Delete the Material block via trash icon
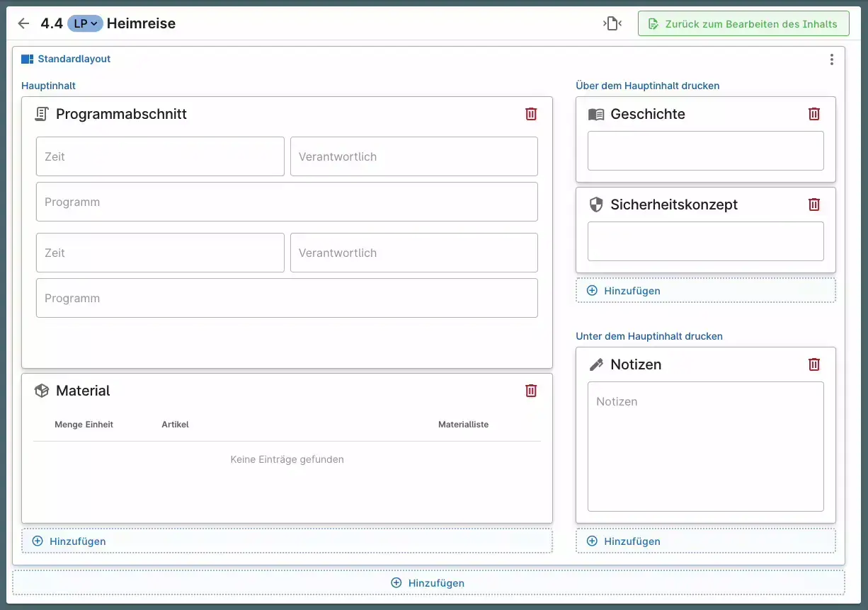Image resolution: width=868 pixels, height=610 pixels. click(x=531, y=391)
